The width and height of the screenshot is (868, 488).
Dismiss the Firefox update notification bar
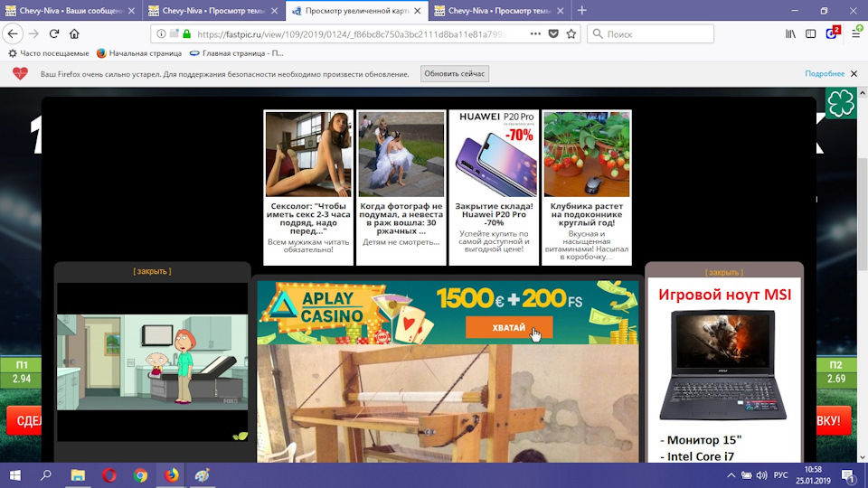pos(854,73)
